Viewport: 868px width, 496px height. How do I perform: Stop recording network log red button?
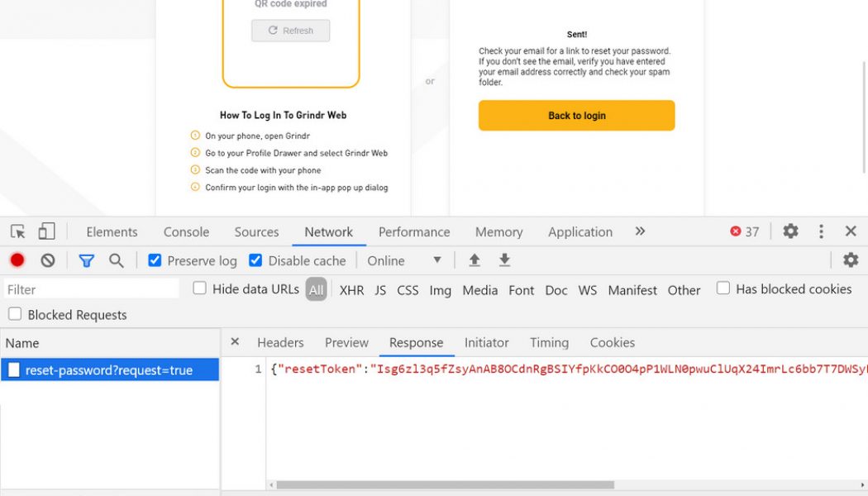(x=17, y=260)
